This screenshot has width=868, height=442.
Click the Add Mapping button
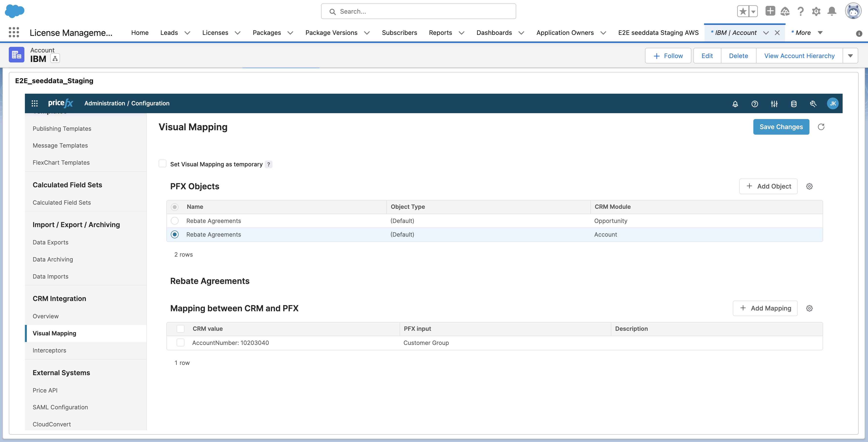[765, 308]
